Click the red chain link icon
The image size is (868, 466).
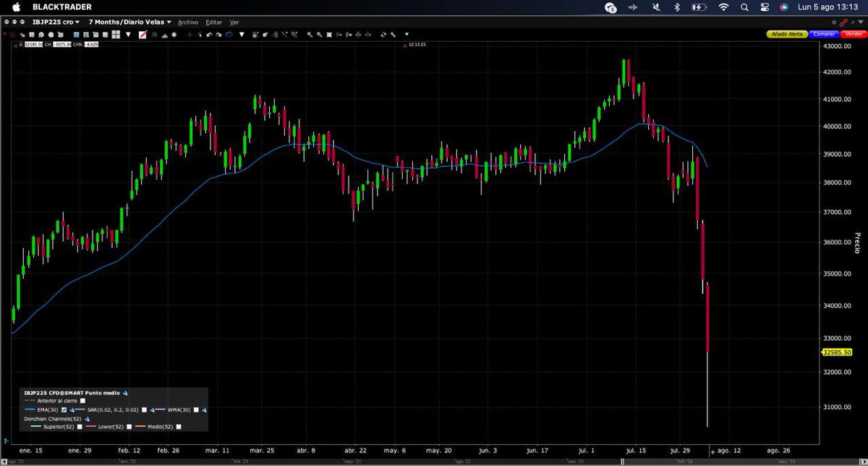(843, 22)
